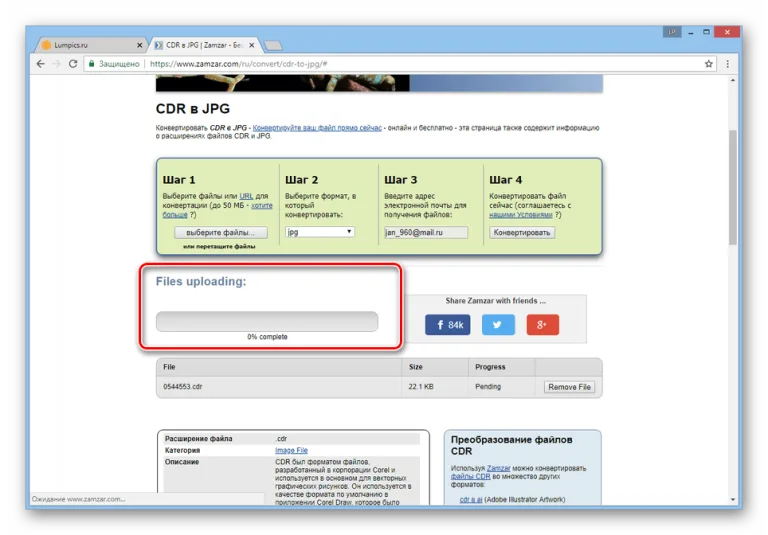Viewport: 768px width, 535px height.
Task: Click the Шаг 4 heading
Action: [x=505, y=180]
